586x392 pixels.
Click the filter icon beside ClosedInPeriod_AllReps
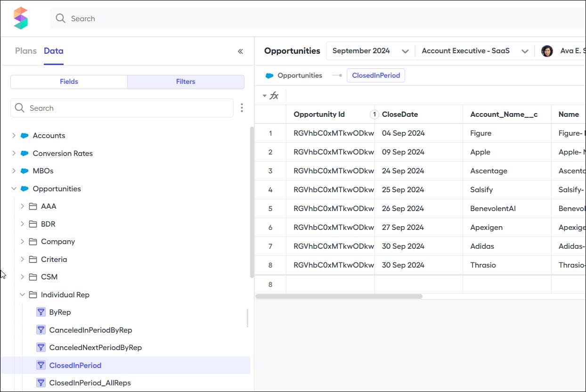click(41, 383)
